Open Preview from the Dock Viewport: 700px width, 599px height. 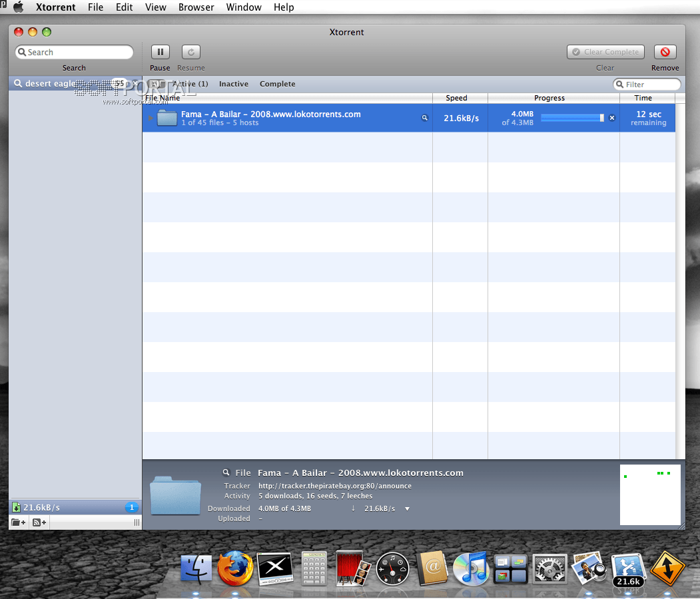click(589, 568)
